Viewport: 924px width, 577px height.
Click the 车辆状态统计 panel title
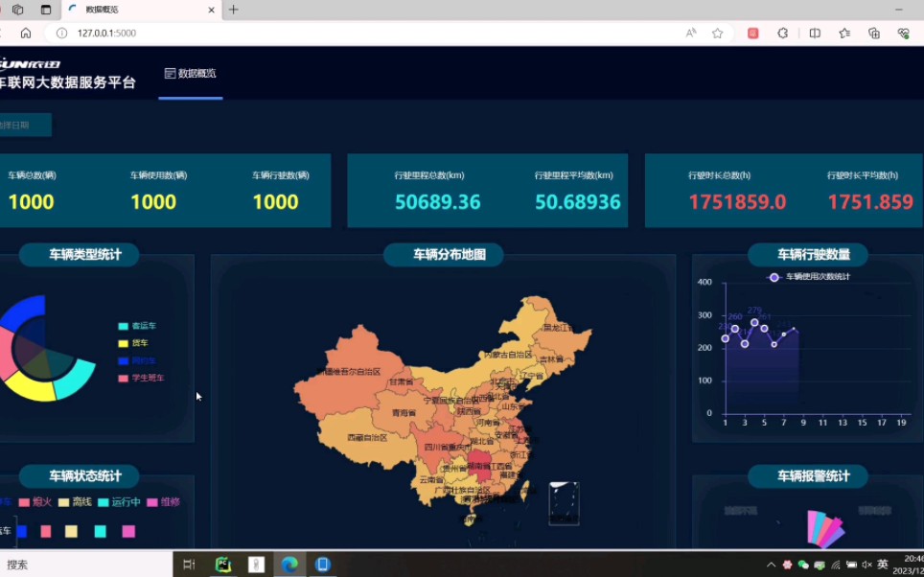pyautogui.click(x=80, y=476)
